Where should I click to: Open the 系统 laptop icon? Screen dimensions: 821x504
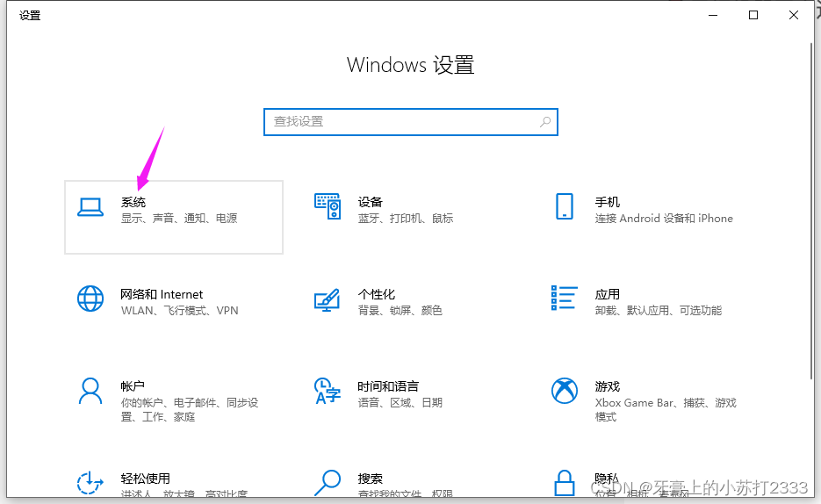(x=90, y=206)
